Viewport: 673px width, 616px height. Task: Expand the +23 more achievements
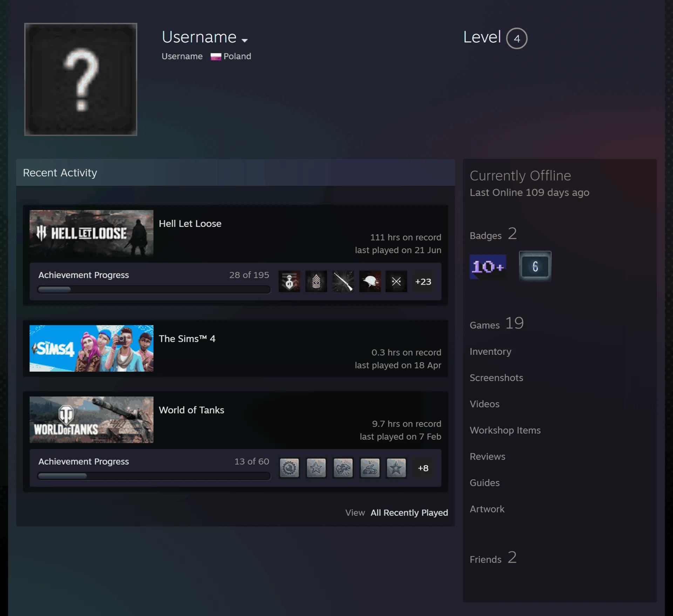coord(423,282)
